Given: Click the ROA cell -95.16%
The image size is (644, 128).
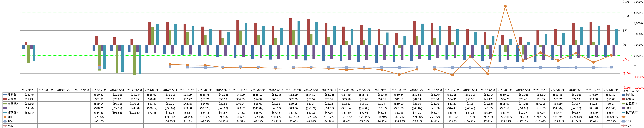Looking at the screenshot, I should [99, 122].
